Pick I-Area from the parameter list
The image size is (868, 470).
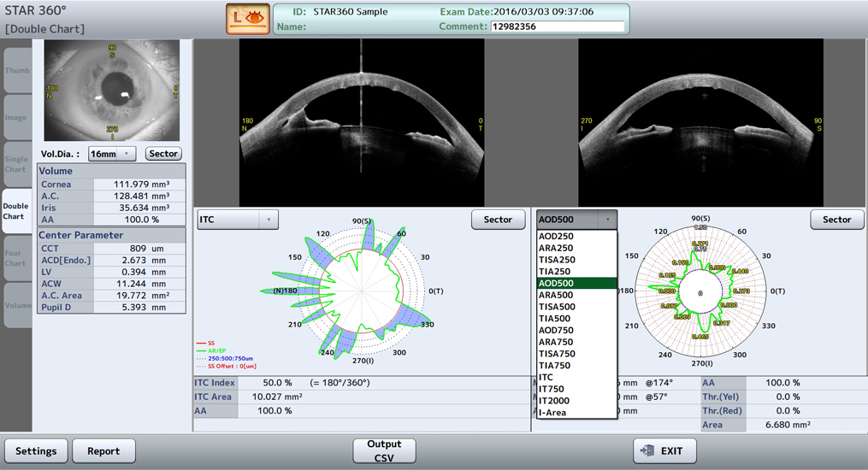[552, 413]
